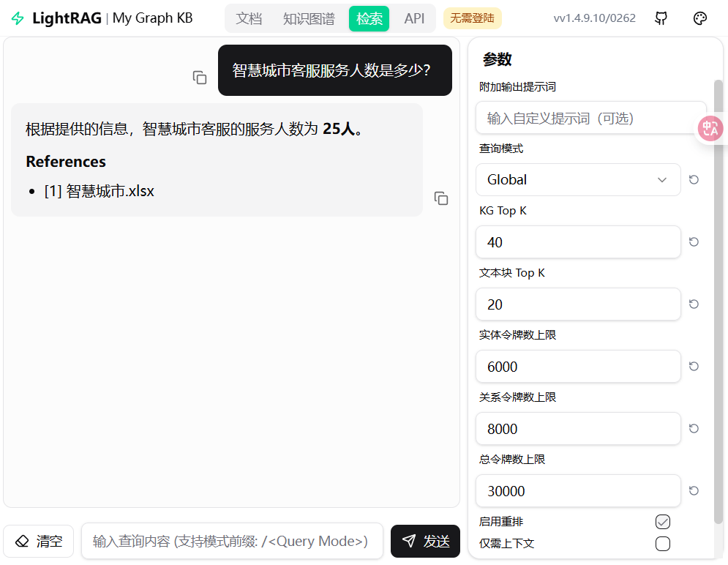This screenshot has height=565, width=728.
Task: Enable the 仅需上下文 checkbox
Action: click(x=663, y=544)
